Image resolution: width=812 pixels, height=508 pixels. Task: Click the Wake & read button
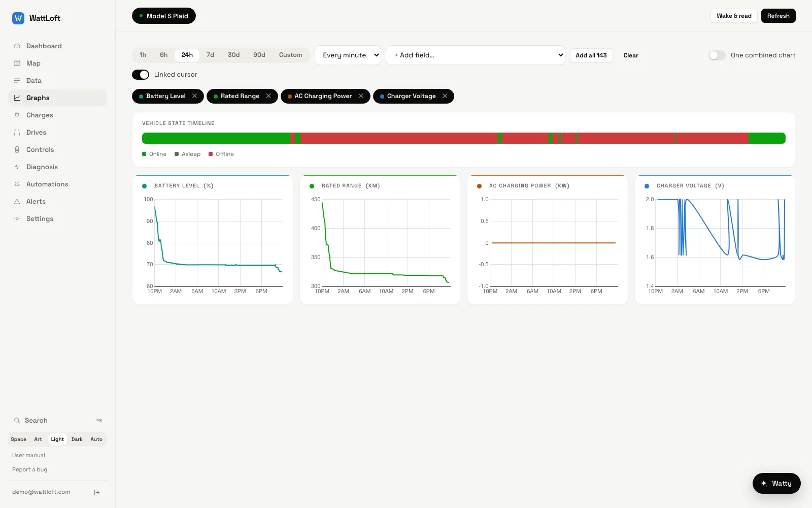click(734, 16)
